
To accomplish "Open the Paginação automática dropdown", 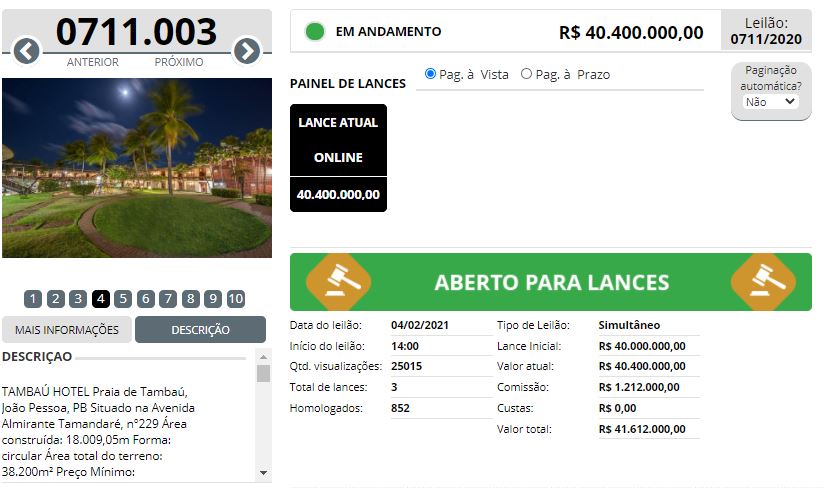I will (770, 102).
